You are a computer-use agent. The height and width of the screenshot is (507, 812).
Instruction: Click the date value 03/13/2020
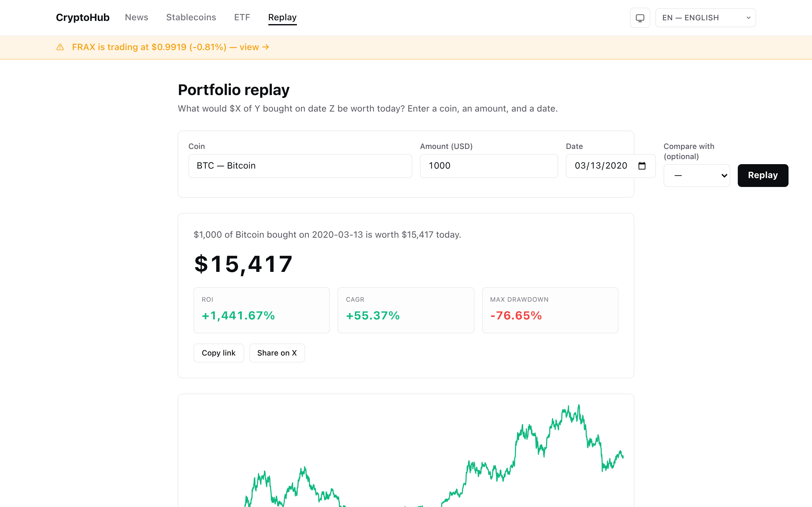coord(601,166)
